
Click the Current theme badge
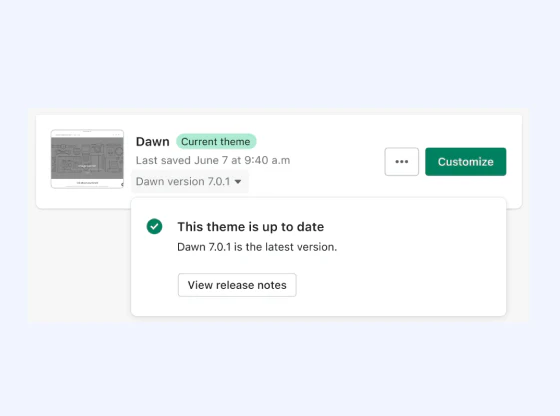tap(216, 141)
